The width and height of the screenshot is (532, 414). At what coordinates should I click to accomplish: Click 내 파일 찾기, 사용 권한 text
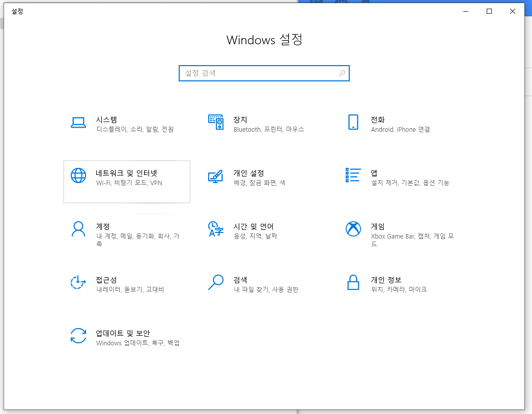click(x=266, y=289)
